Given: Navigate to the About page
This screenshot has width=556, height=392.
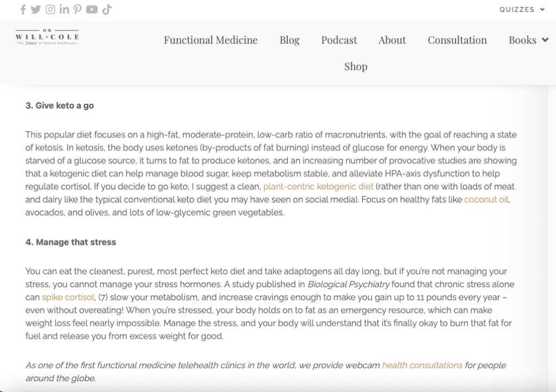Looking at the screenshot, I should tap(392, 40).
